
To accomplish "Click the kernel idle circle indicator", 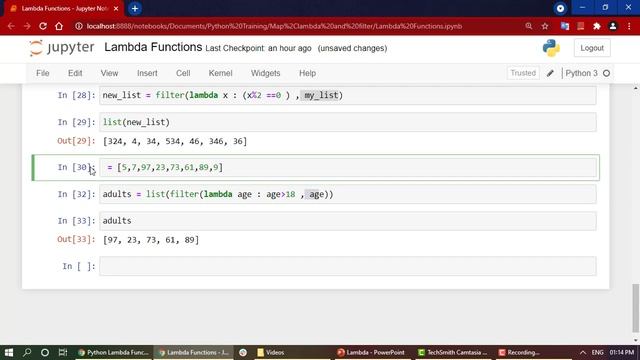I will 607,73.
